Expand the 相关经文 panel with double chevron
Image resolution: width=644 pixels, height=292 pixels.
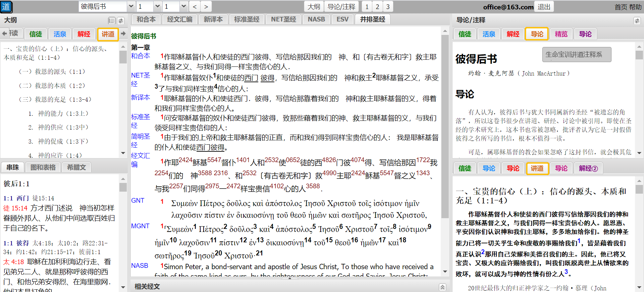[442, 287]
